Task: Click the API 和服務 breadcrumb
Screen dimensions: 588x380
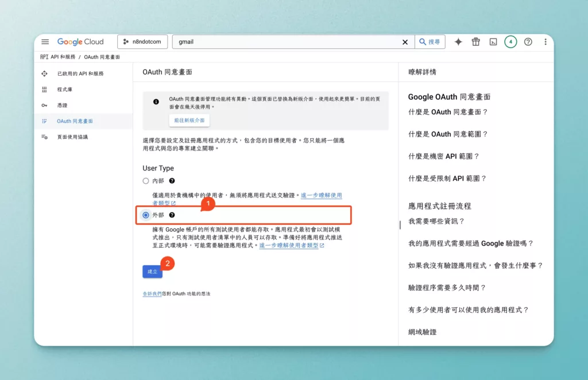Action: tap(63, 57)
